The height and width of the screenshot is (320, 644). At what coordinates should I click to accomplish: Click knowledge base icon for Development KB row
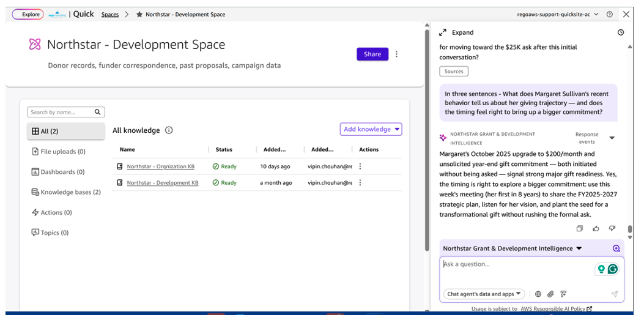(x=120, y=182)
